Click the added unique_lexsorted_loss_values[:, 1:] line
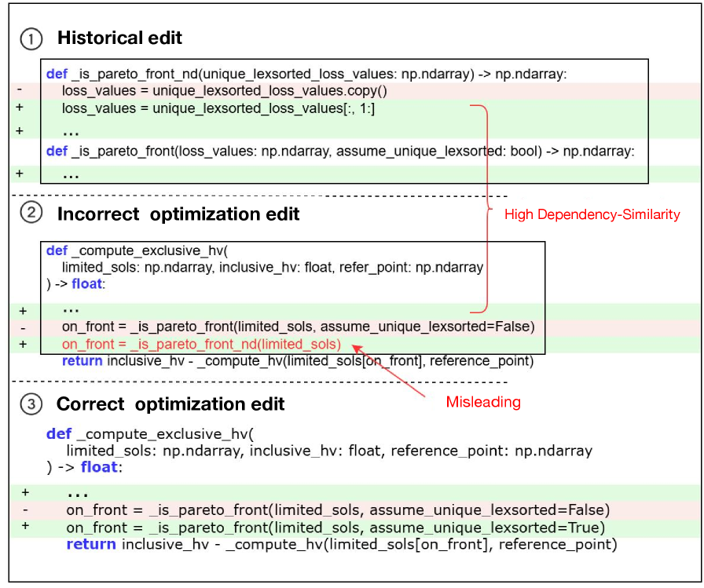 coord(218,109)
